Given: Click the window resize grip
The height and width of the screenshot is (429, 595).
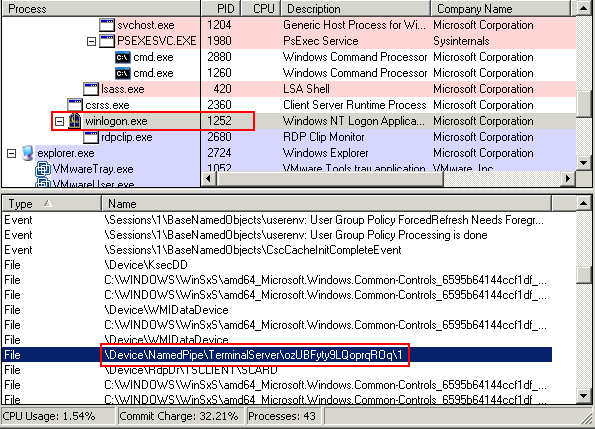Looking at the screenshot, I should (x=586, y=419).
